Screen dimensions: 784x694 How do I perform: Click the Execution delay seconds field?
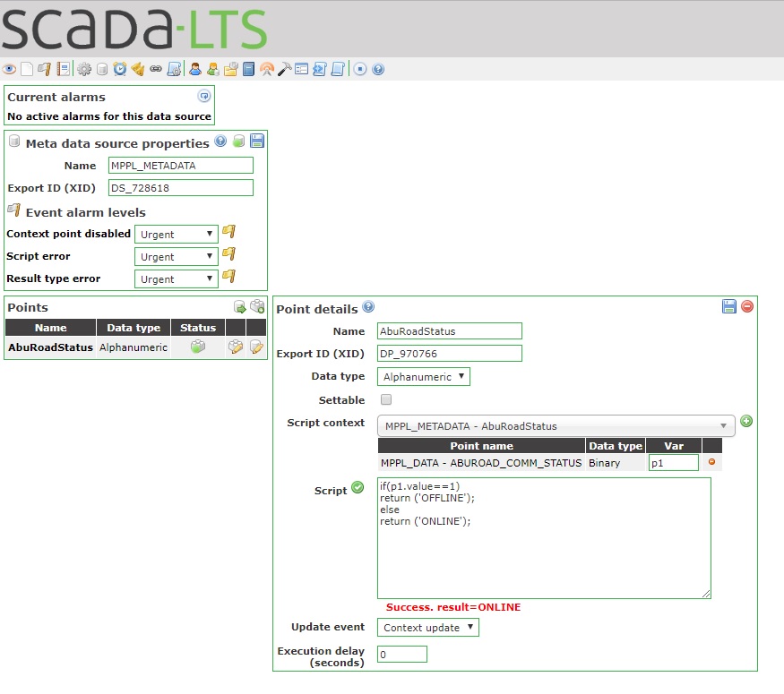click(401, 654)
